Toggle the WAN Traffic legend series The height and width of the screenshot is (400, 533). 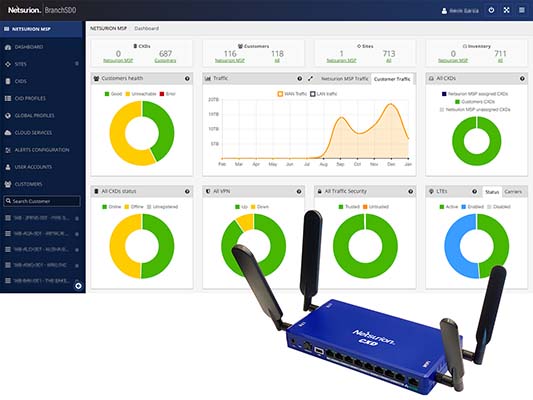pos(292,94)
